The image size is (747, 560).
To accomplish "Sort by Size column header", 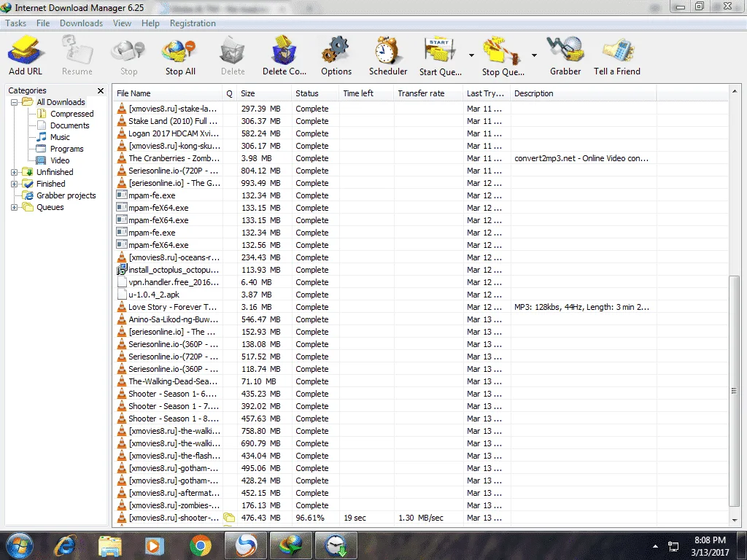I will tap(264, 93).
